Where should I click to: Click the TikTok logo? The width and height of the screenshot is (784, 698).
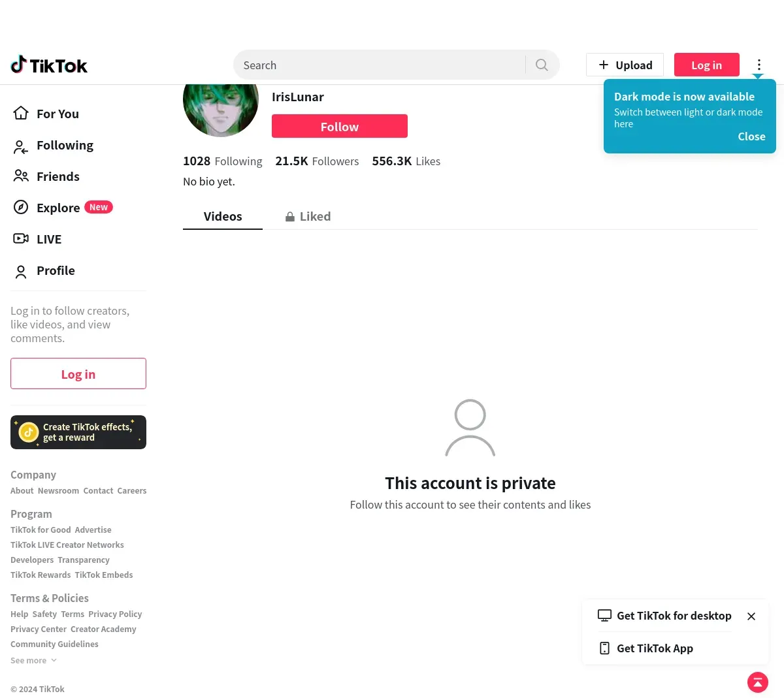tap(49, 65)
